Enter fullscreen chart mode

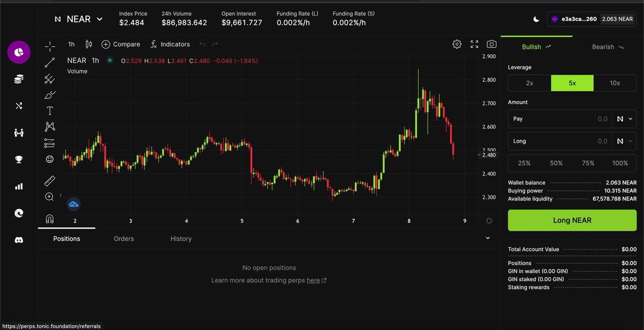click(474, 44)
